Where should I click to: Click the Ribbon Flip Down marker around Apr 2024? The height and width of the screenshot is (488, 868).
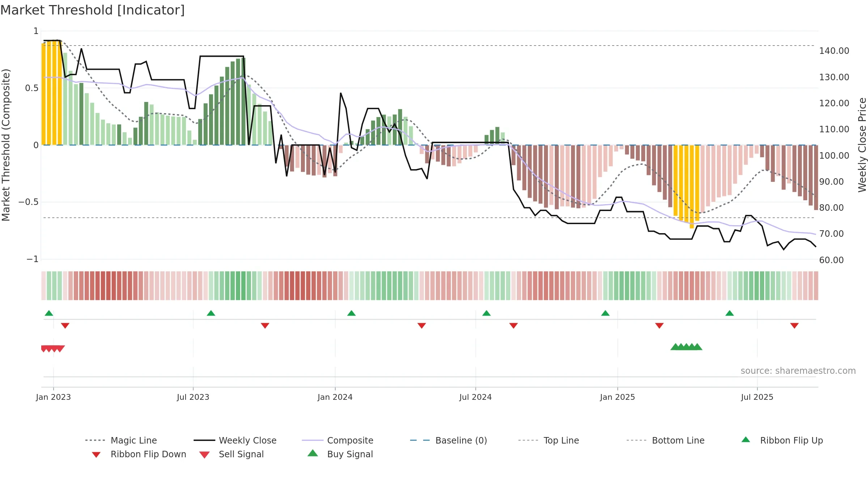pos(421,326)
